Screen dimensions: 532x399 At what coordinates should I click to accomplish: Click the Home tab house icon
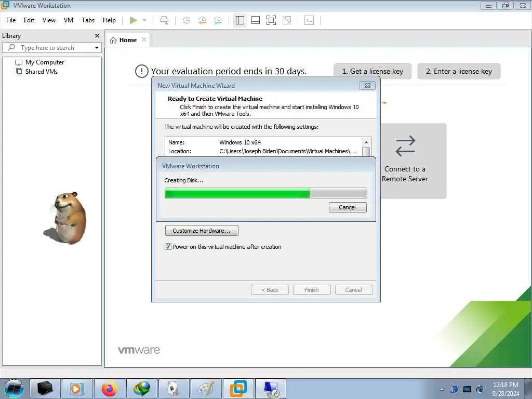(113, 40)
